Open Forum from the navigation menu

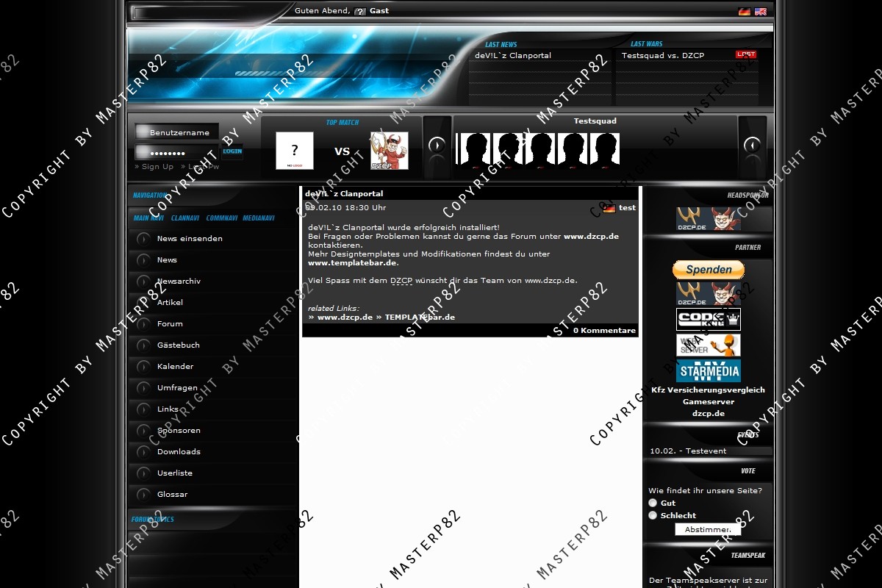tap(170, 324)
